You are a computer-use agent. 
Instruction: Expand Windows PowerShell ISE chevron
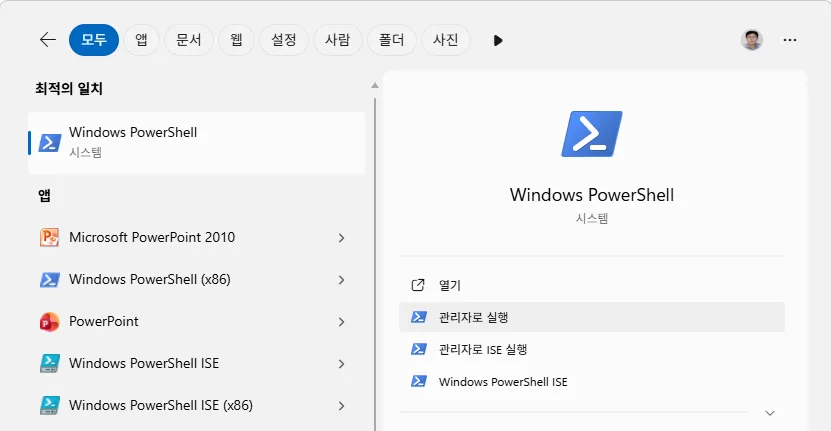(342, 364)
